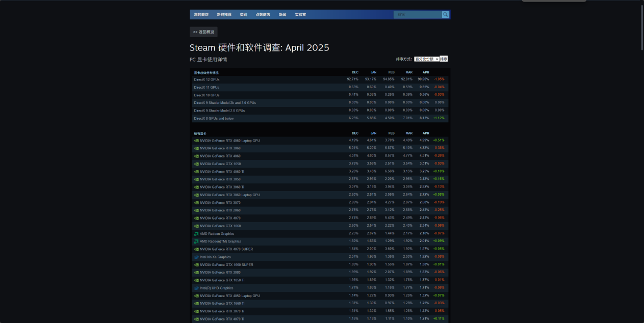Click NVIDIA logo beside RTX 3060 Laptop GPU
The image size is (644, 323).
[196, 195]
